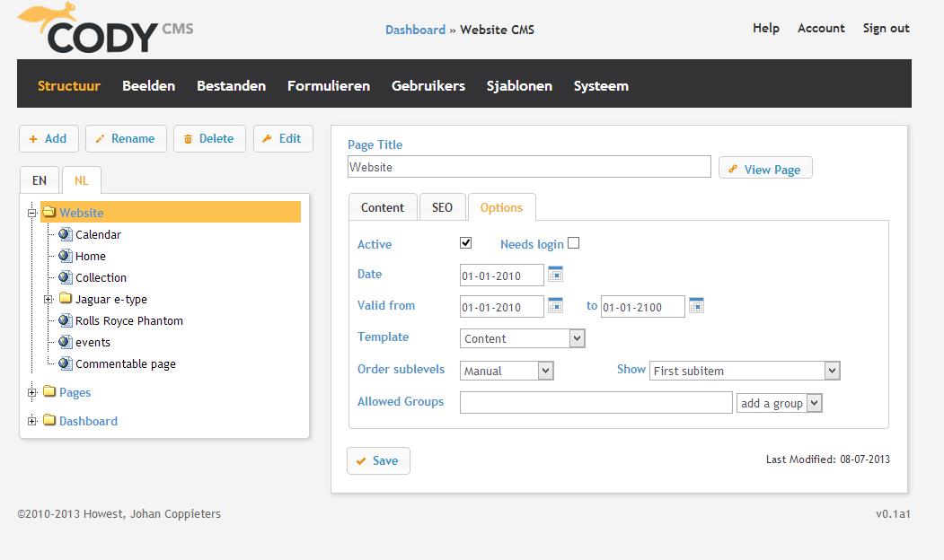944x560 pixels.
Task: Select the NL language tab
Action: pyautogui.click(x=81, y=179)
